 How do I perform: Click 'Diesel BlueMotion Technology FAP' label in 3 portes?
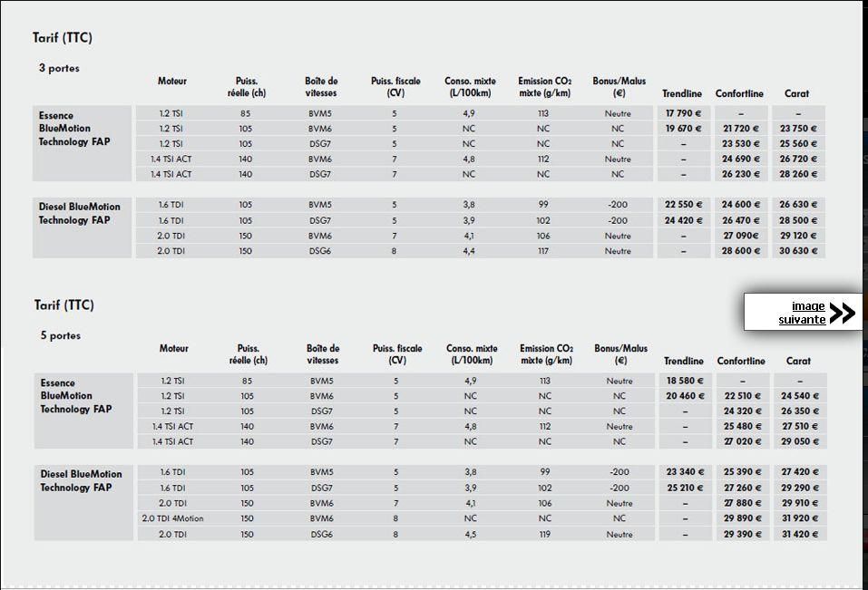pyautogui.click(x=79, y=214)
